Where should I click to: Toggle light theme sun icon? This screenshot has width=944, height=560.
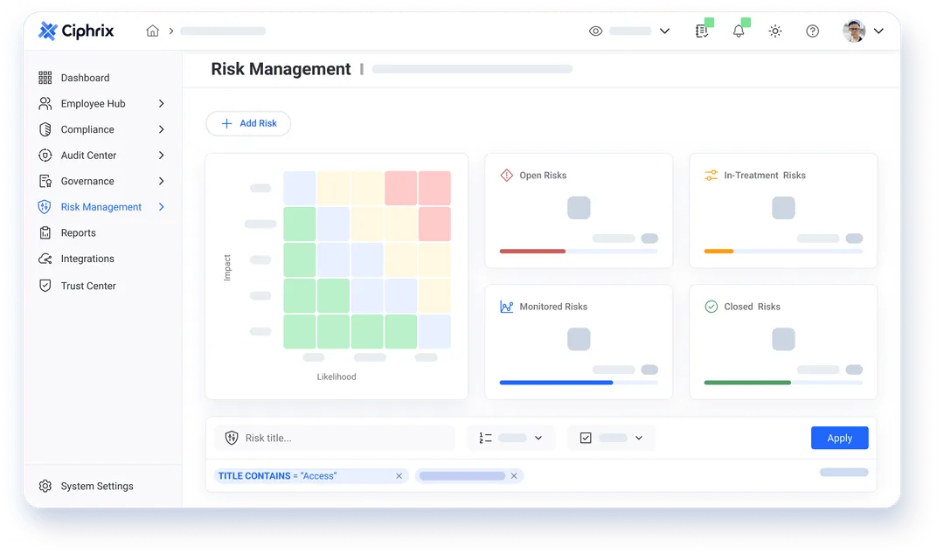click(775, 31)
